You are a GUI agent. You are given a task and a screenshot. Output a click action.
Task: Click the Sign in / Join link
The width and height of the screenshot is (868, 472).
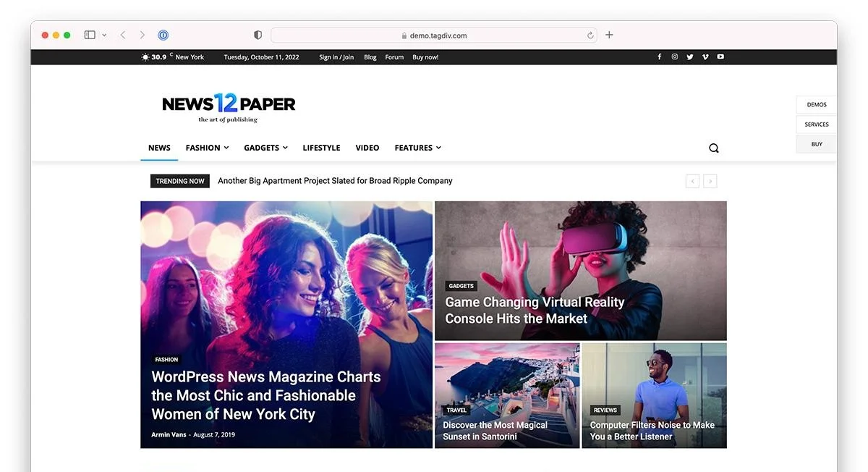[336, 57]
